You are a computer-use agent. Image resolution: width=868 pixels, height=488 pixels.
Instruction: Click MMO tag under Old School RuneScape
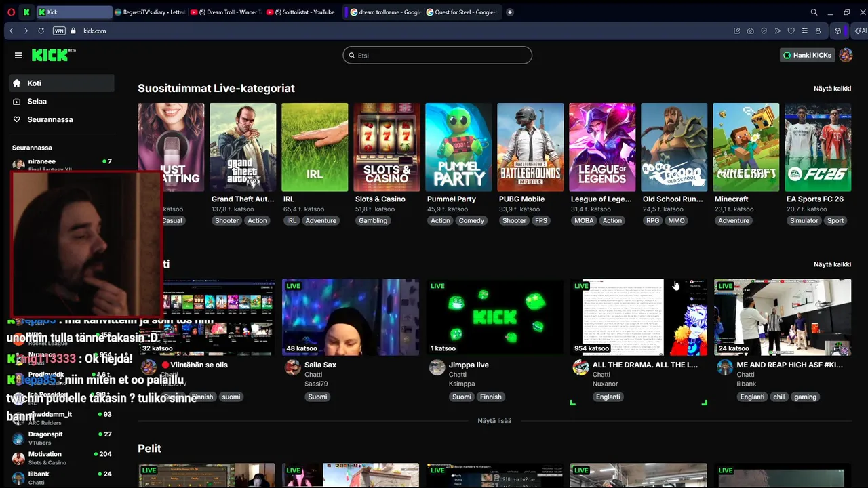[676, 221]
